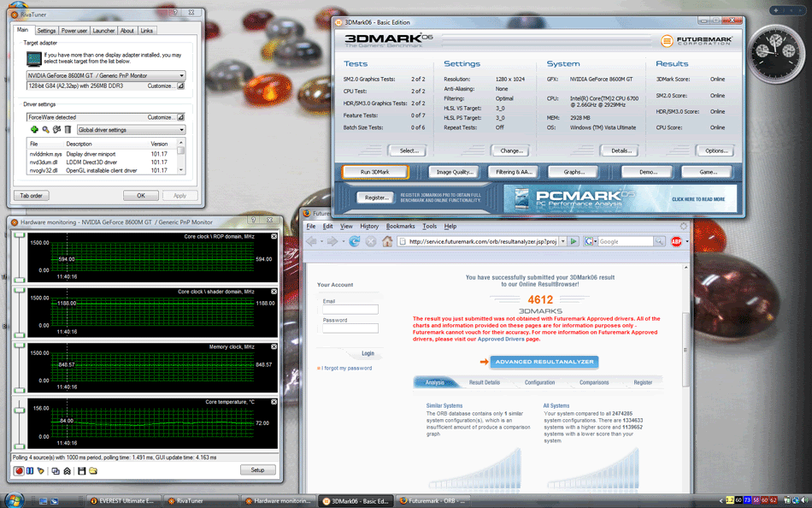Switch to the Launcher tab in RivaTuner
The height and width of the screenshot is (508, 812).
[x=103, y=31]
